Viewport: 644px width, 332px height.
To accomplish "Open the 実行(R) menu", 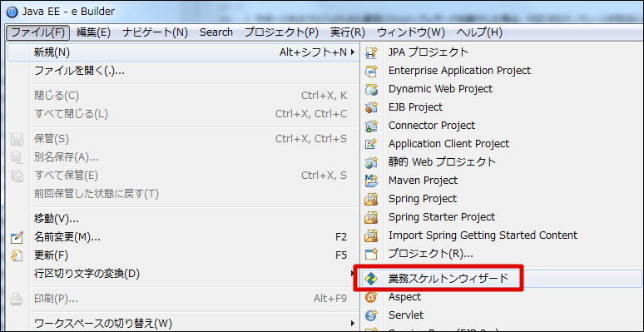I will 348,32.
